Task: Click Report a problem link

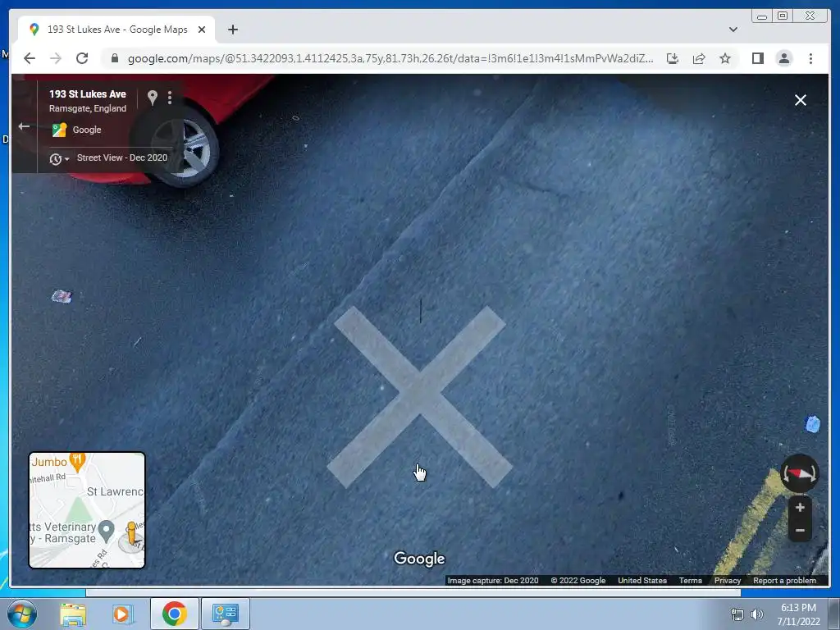Action: [784, 580]
